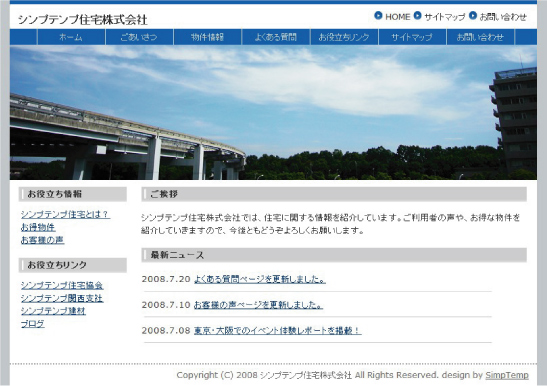Follow the シンプテンプ関西支社 link

tap(62, 298)
